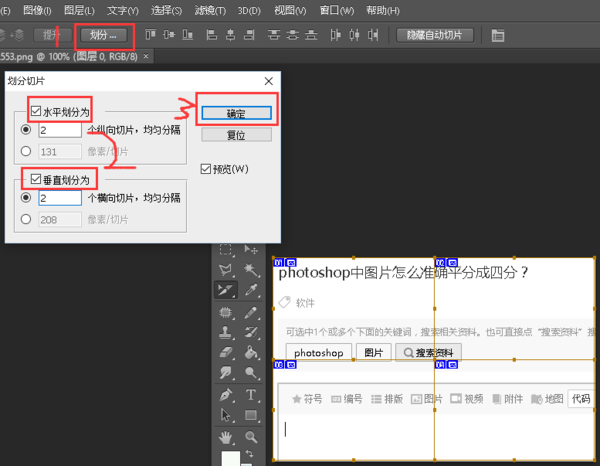This screenshot has height=466, width=600.
Task: Select the Zoom tool at toolbox bottom
Action: (x=251, y=437)
